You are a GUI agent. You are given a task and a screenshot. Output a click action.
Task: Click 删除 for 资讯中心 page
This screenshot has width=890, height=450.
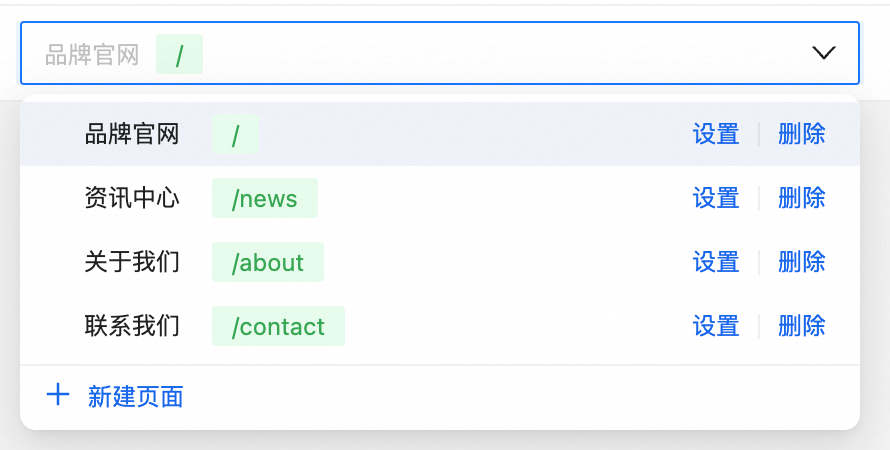pyautogui.click(x=802, y=198)
